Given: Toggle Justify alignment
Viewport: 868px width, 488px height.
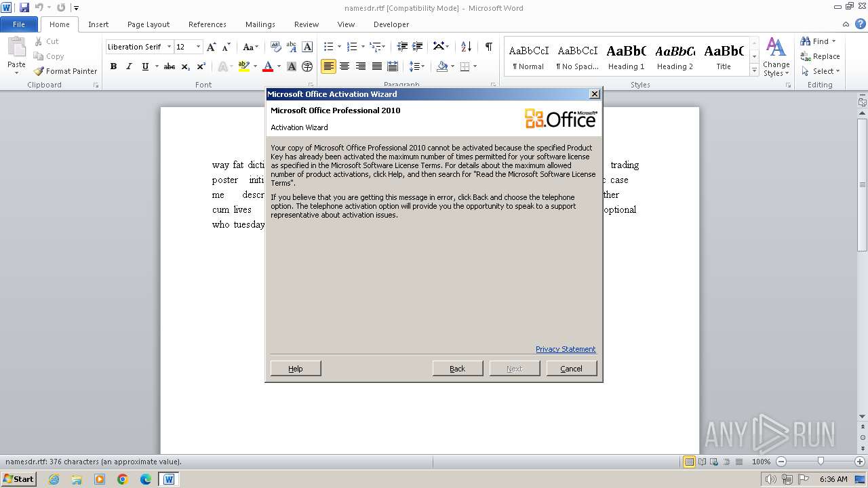Looking at the screenshot, I should click(x=377, y=66).
